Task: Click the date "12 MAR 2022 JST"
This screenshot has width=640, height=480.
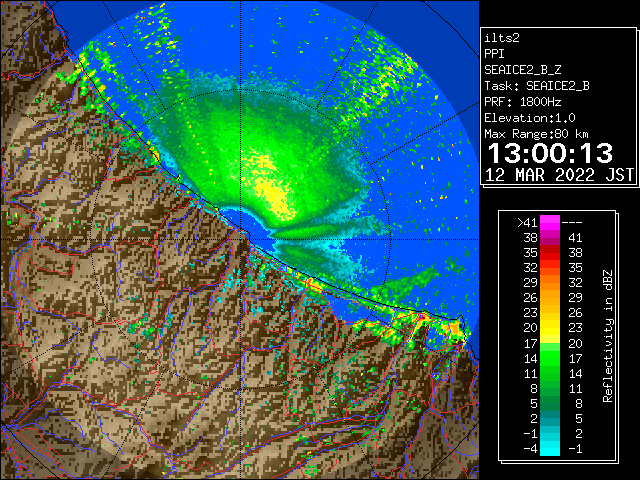Action: 559,175
